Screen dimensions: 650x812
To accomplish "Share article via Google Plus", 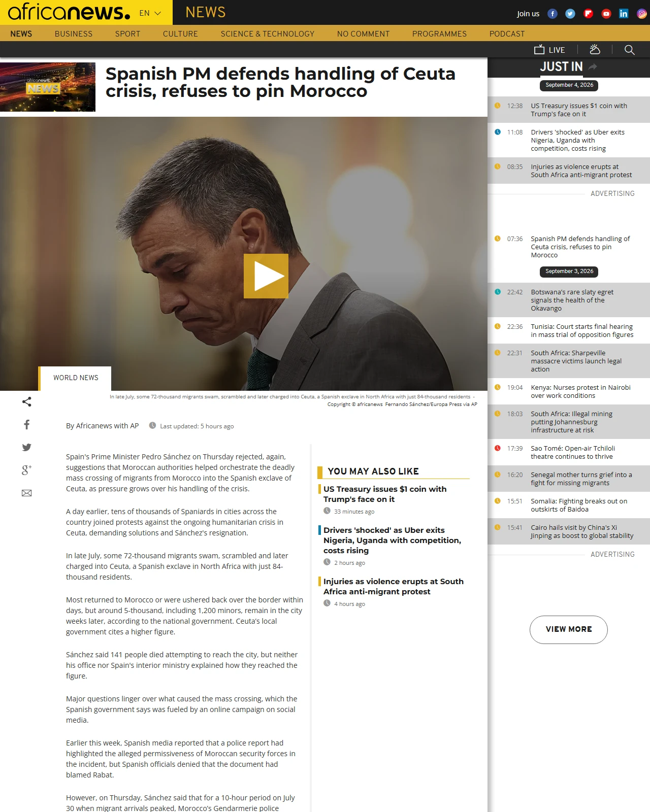I will tap(27, 470).
